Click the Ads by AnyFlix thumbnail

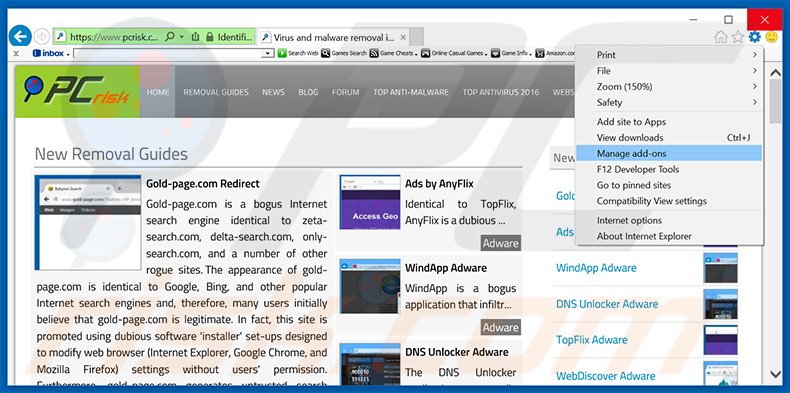click(370, 202)
